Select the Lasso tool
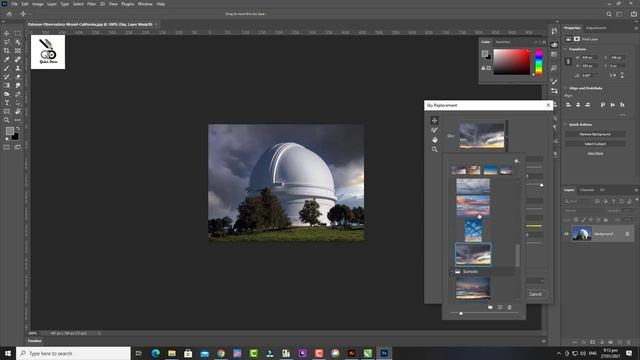 click(x=7, y=42)
